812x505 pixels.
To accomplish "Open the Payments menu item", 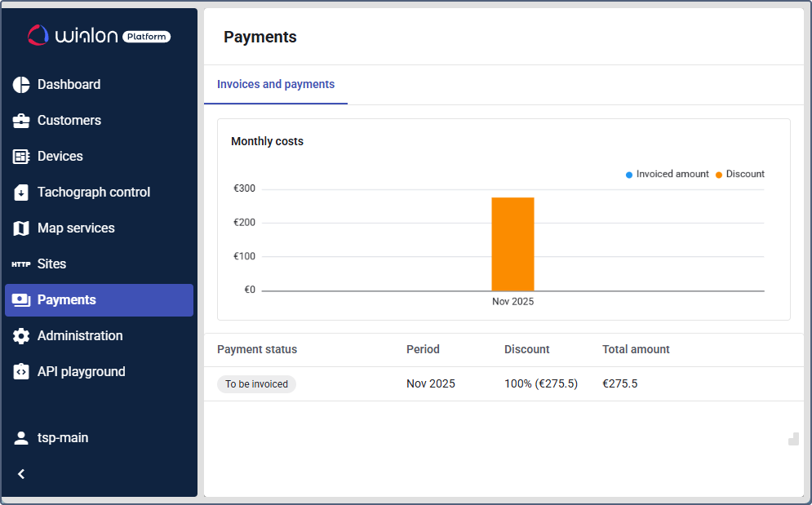I will point(99,300).
